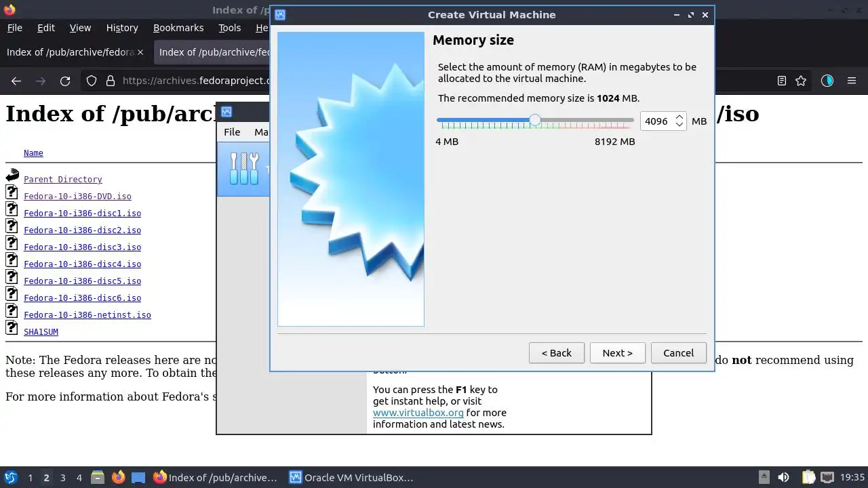Click Create Virtual Machine dialog title icon
Image resolution: width=868 pixels, height=488 pixels.
pos(280,15)
